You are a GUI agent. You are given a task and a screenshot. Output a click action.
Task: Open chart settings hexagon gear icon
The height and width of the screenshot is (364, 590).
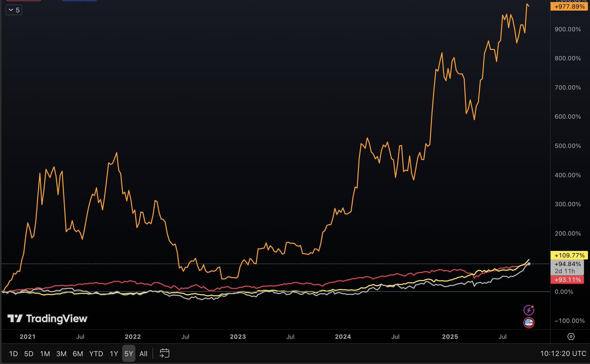[571, 336]
